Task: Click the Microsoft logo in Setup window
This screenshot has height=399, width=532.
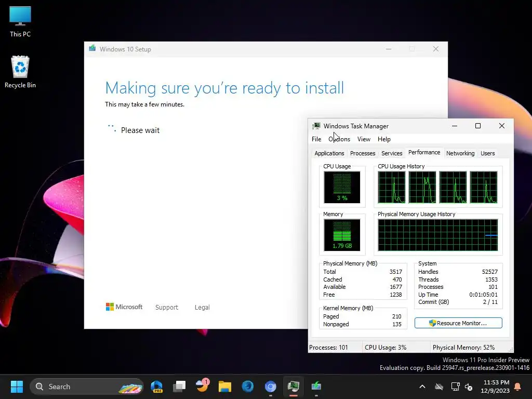Action: tap(124, 307)
